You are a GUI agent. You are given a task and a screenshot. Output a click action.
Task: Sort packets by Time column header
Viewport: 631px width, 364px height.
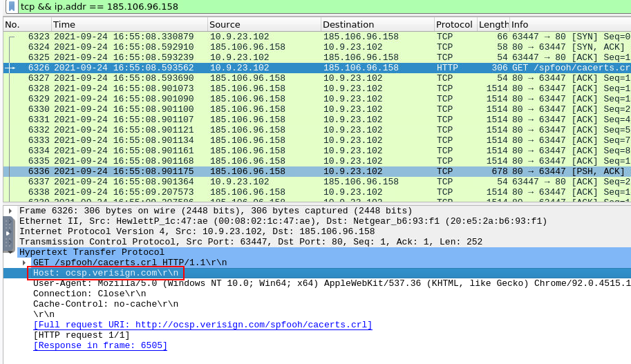129,25
